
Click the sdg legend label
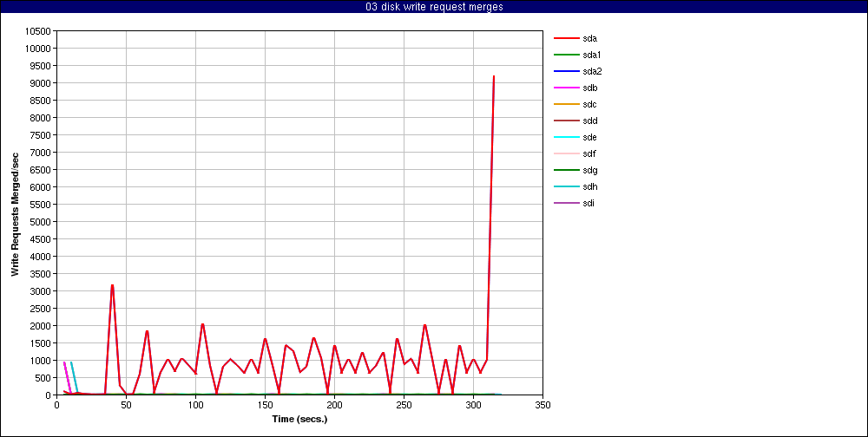coord(589,170)
